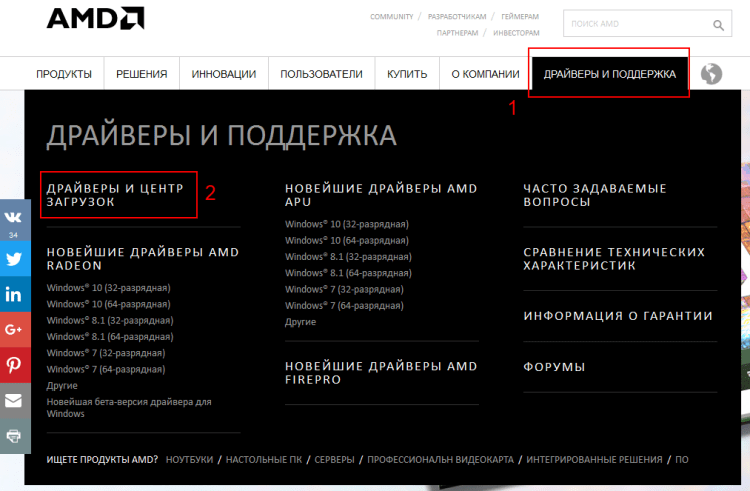
Task: Click the VK share icon
Action: [x=14, y=217]
